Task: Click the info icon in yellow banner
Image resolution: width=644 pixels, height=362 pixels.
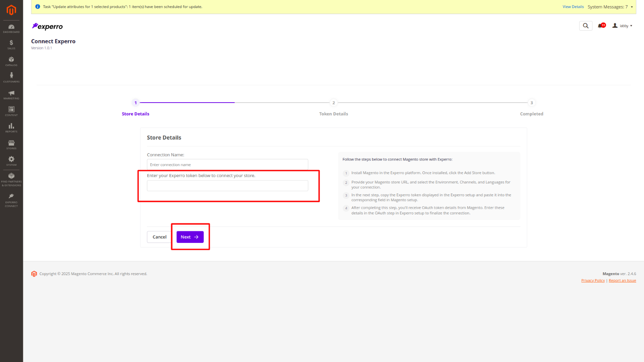Action: pyautogui.click(x=38, y=6)
